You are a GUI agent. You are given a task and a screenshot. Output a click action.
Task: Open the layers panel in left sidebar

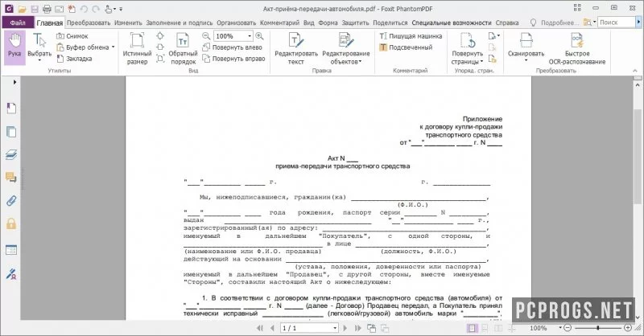[11, 154]
